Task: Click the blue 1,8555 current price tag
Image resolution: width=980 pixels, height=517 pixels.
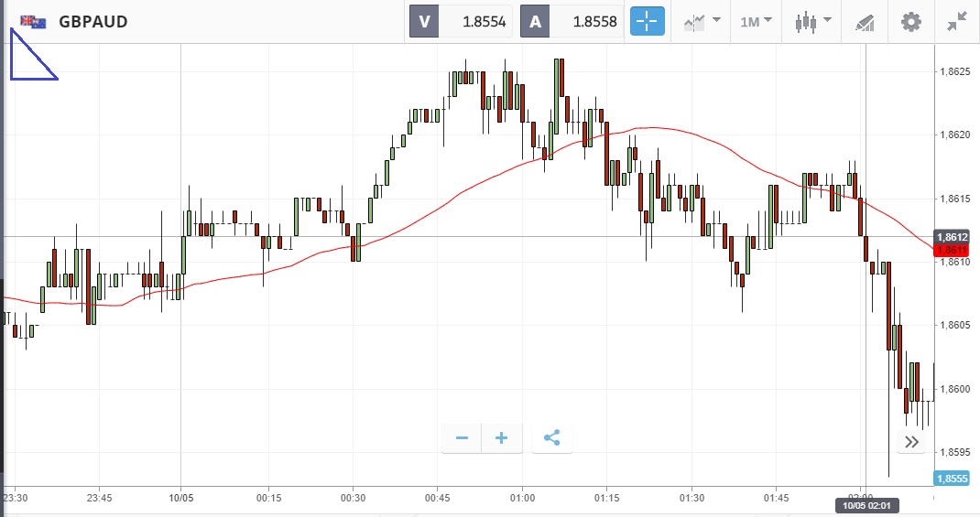Action: 951,479
